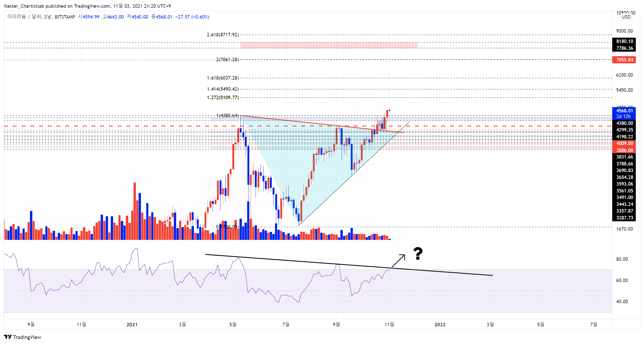The width and height of the screenshot is (644, 344).
Task: Click the 2.618(8717.92) Fibonacci level label
Action: 223,35
